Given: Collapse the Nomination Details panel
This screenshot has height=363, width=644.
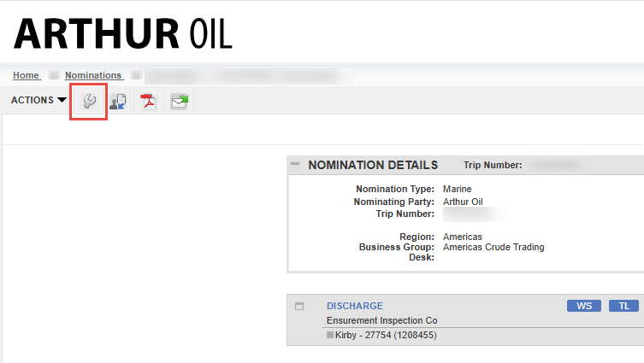Looking at the screenshot, I should (x=295, y=164).
